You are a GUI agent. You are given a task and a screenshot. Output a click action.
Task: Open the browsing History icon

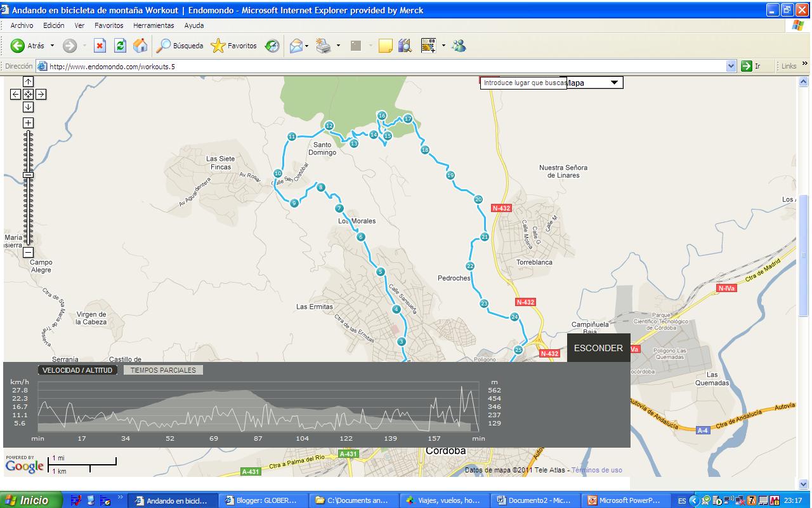coord(272,46)
